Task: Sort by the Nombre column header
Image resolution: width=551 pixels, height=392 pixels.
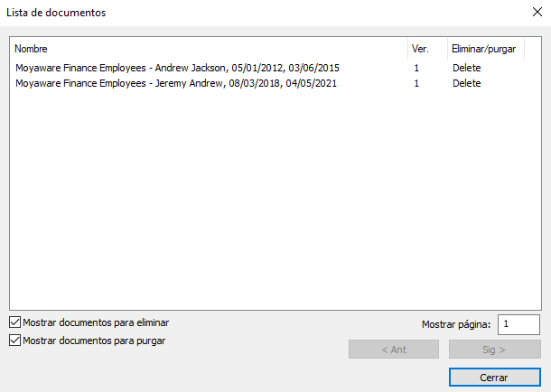Action: [210, 49]
